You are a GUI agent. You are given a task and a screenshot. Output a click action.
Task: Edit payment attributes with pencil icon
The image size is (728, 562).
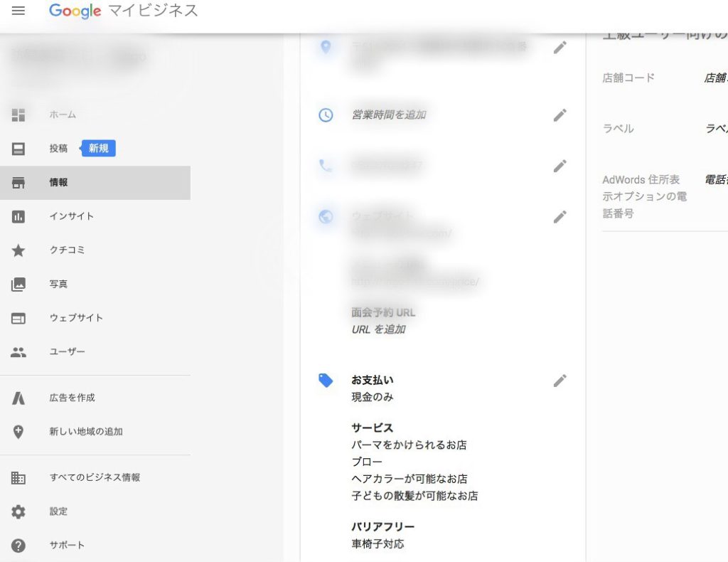point(560,381)
